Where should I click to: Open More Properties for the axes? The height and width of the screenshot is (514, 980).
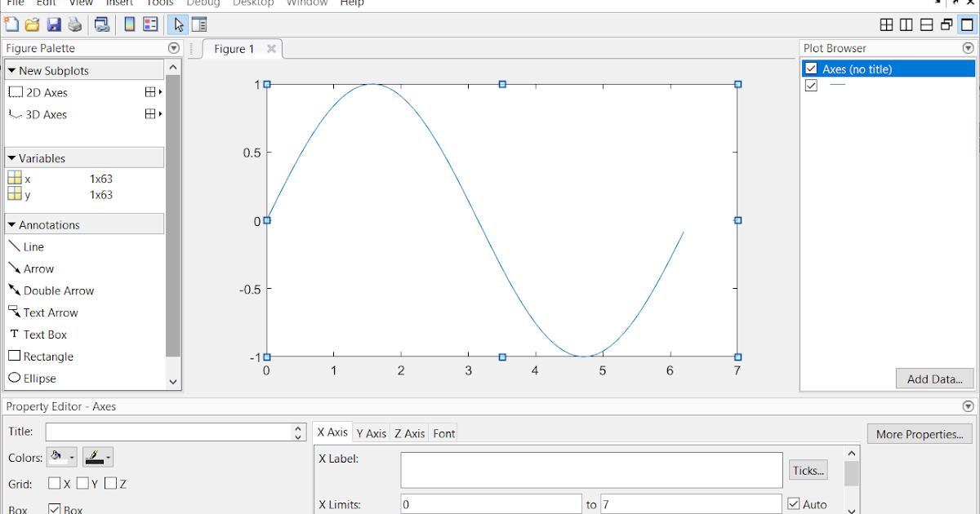tap(920, 434)
